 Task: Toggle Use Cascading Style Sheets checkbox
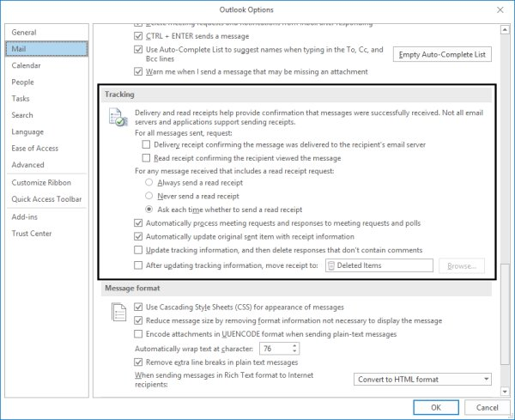click(x=138, y=307)
